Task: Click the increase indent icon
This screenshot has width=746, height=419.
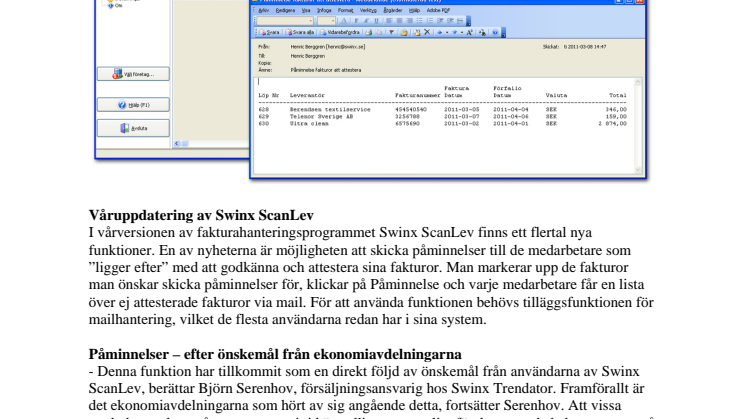Action: tap(450, 21)
